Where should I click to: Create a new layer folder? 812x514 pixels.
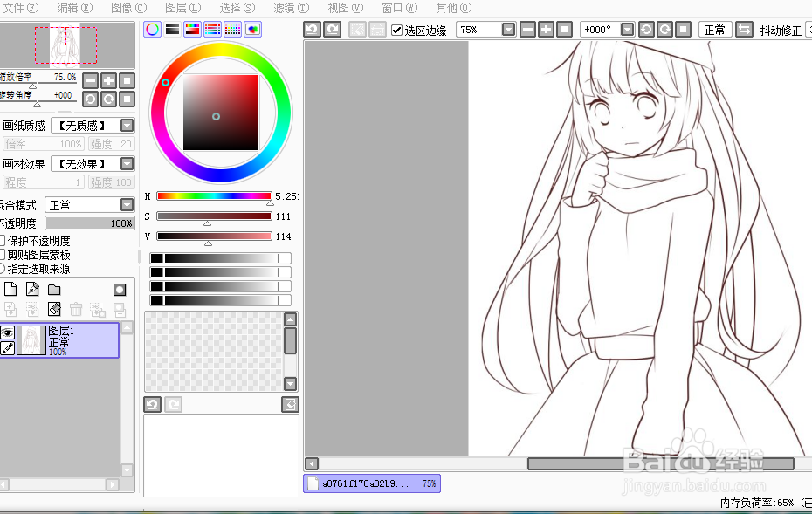pos(54,290)
